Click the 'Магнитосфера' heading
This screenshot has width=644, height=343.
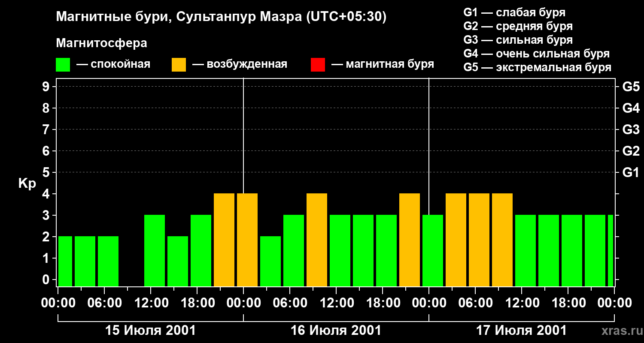[x=102, y=43]
